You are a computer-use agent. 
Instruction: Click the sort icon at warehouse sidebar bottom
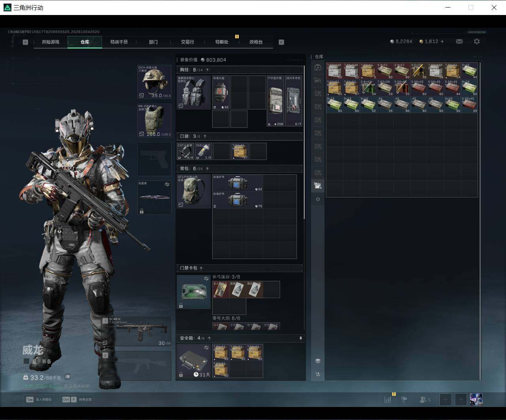click(x=318, y=374)
